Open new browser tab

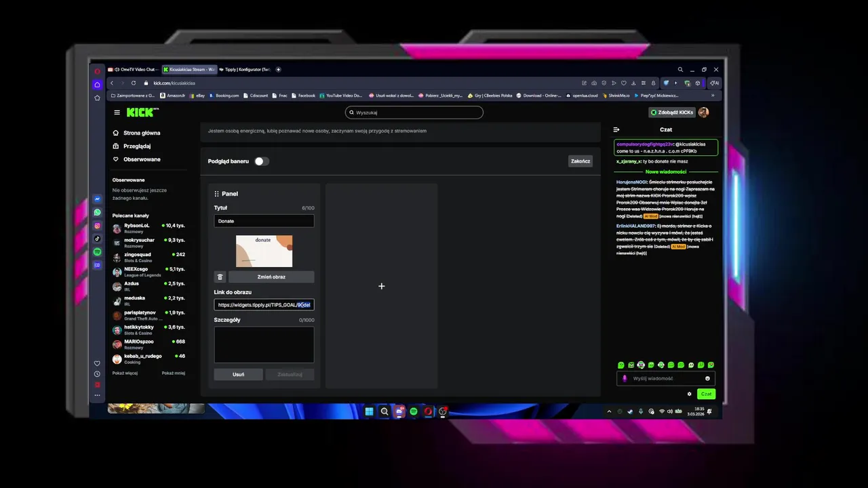pyautogui.click(x=278, y=69)
